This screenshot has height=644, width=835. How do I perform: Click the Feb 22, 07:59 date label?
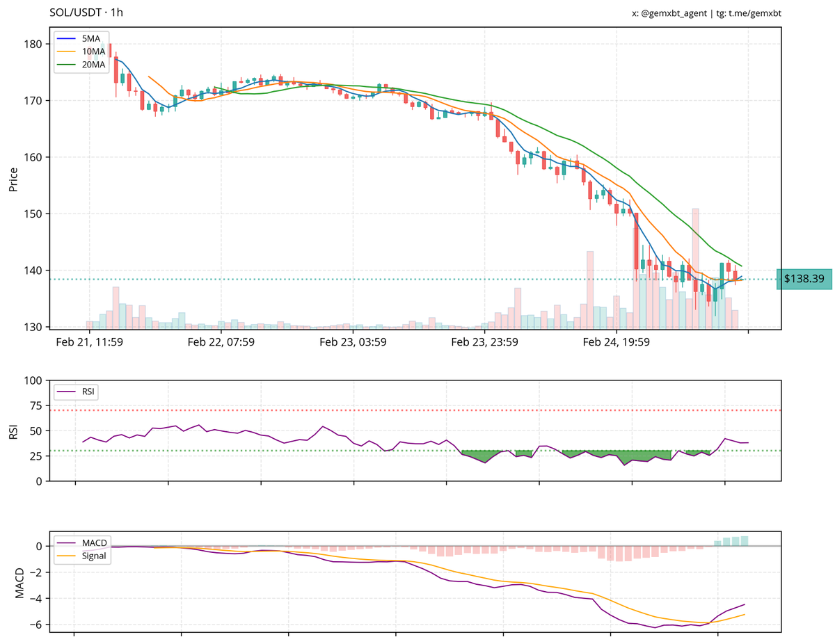[221, 342]
